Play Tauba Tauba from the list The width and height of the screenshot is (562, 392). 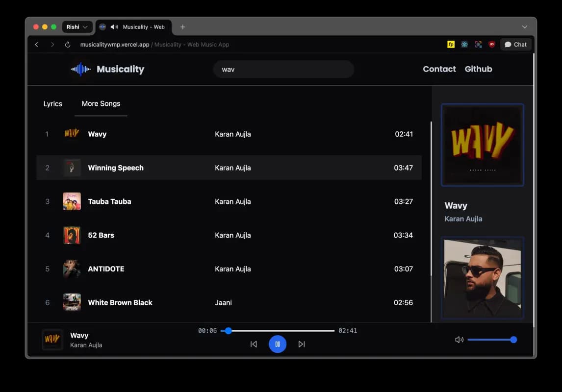click(x=229, y=201)
